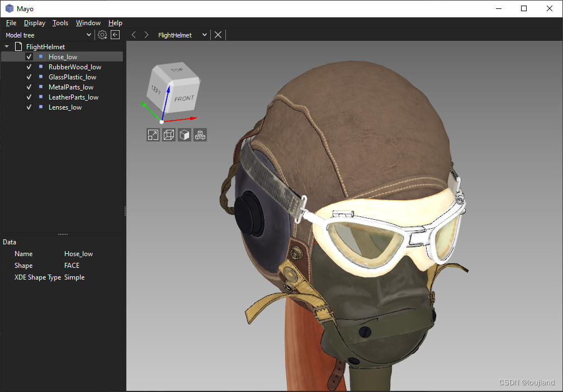The height and width of the screenshot is (392, 563).
Task: Click the zoom-to-fit viewport icon
Action: 153,135
